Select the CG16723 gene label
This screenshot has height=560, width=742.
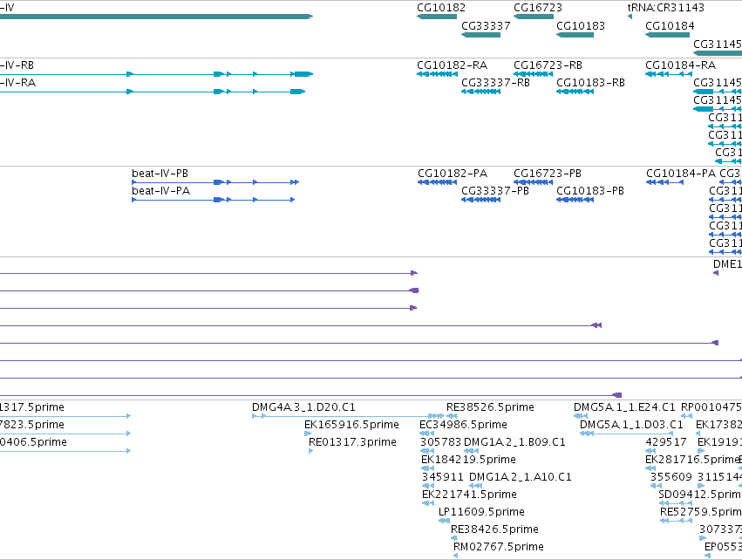[x=538, y=8]
